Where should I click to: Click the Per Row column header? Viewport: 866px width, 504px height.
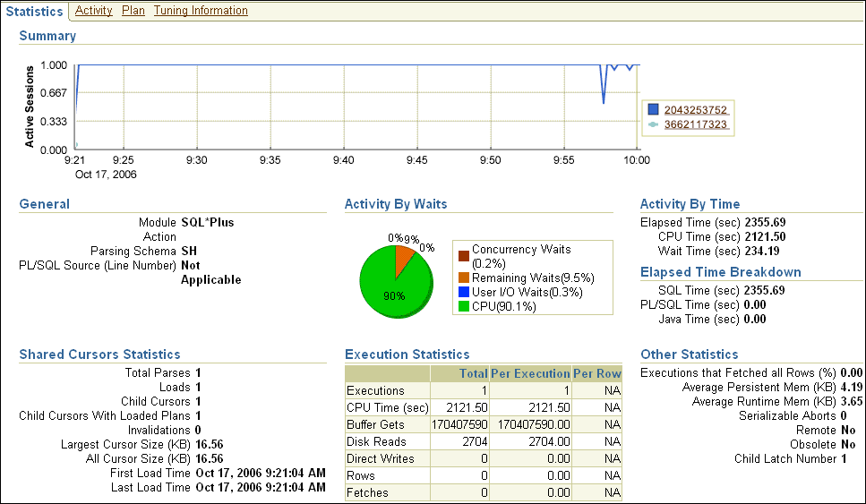pos(596,373)
